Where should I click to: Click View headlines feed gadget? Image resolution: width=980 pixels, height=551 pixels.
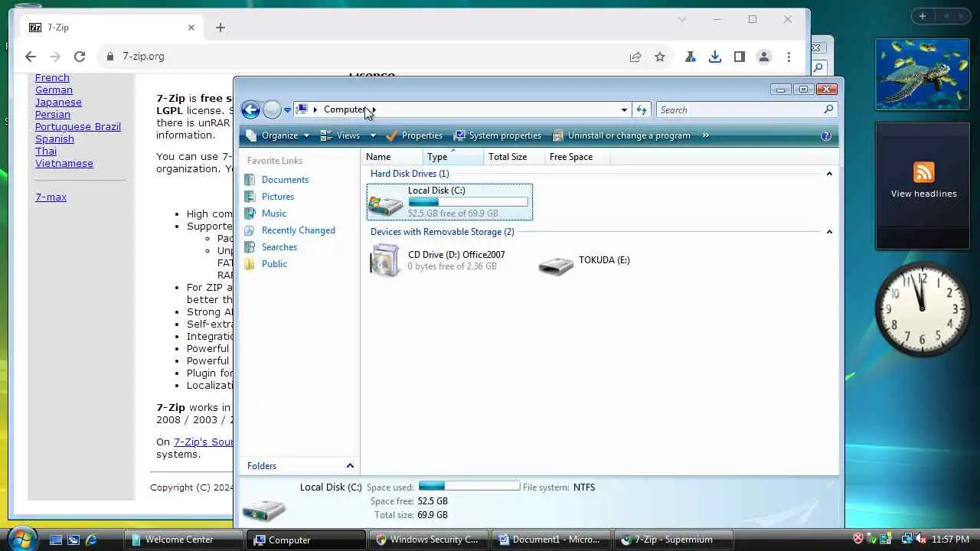(x=923, y=185)
